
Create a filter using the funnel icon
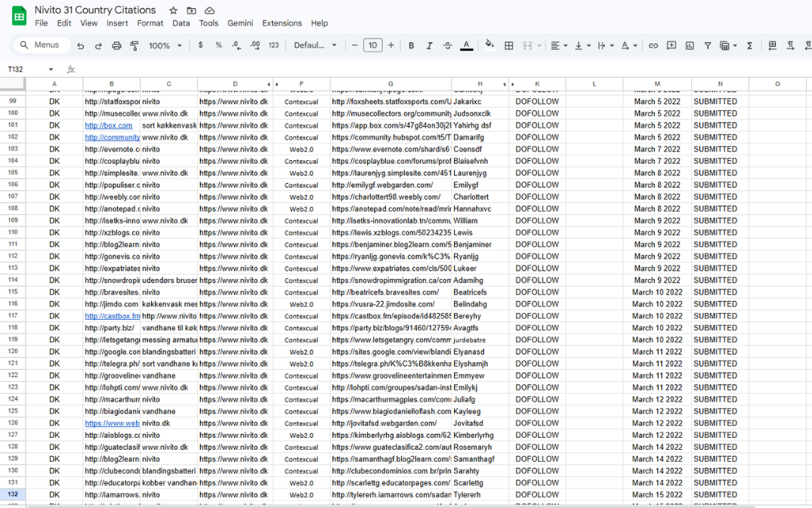click(708, 45)
